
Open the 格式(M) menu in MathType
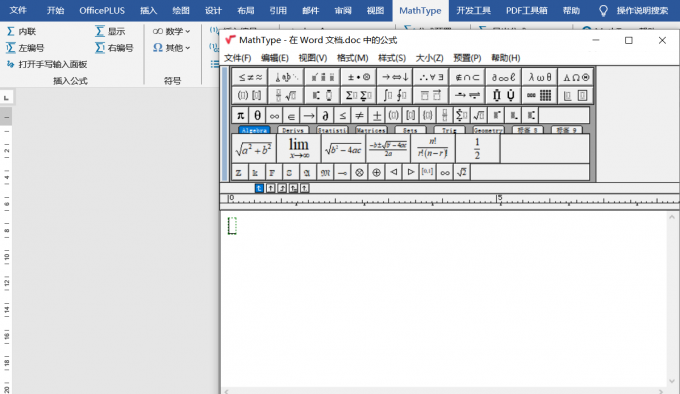click(353, 58)
